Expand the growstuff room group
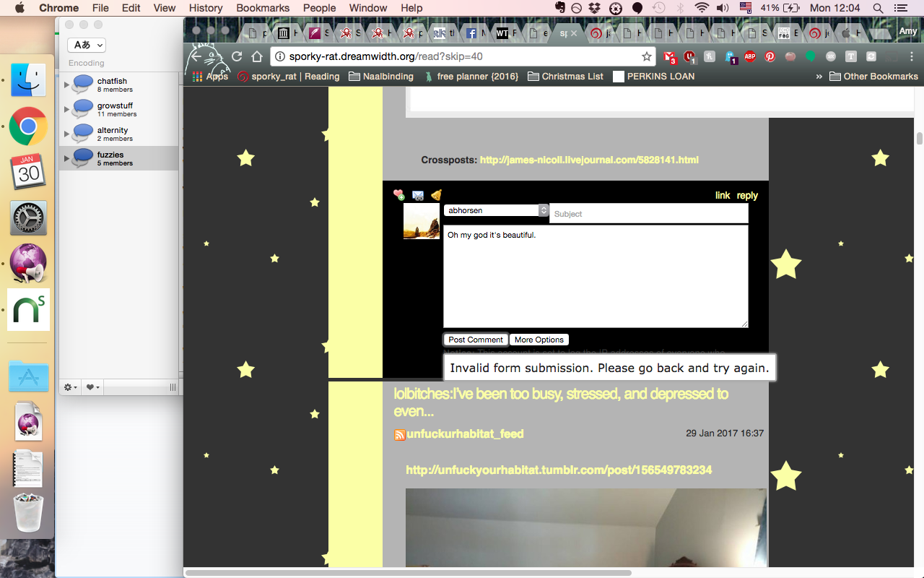Screen dimensions: 924x578 (x=67, y=109)
